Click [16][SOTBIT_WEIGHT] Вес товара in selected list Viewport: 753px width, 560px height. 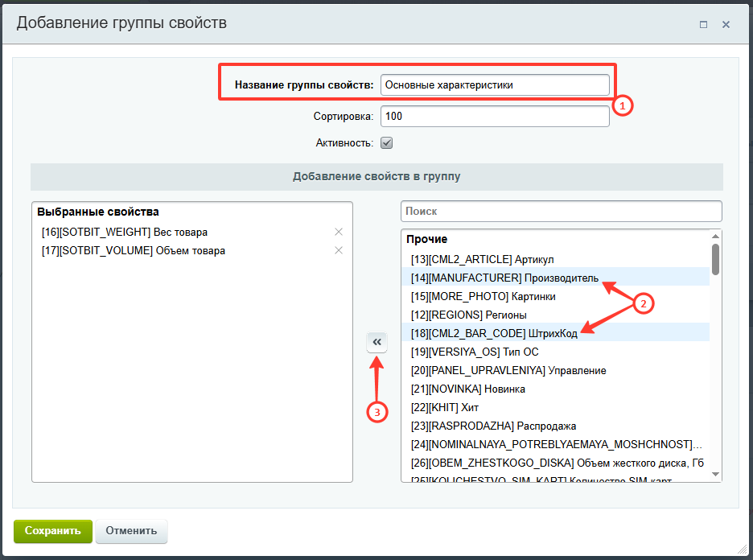click(x=125, y=232)
